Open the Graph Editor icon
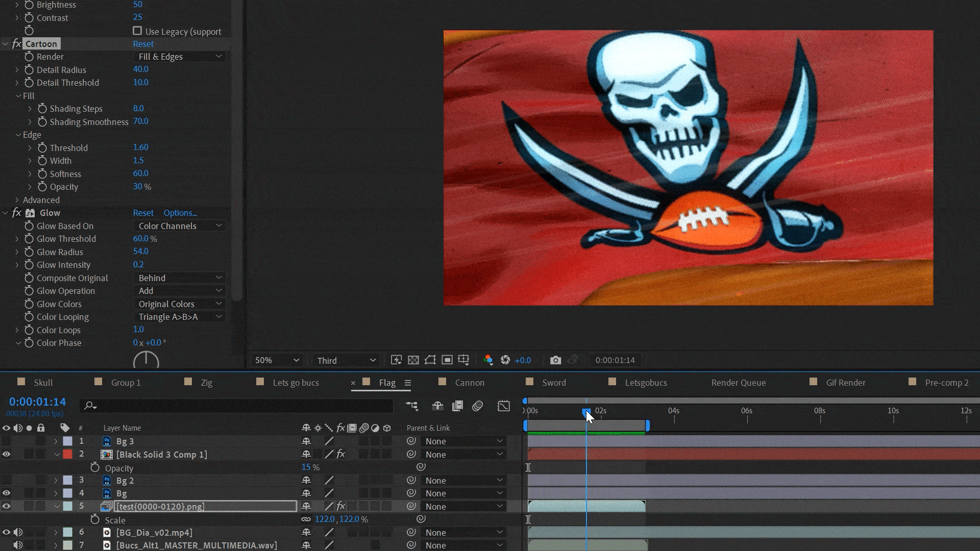This screenshot has width=980, height=551. (504, 406)
